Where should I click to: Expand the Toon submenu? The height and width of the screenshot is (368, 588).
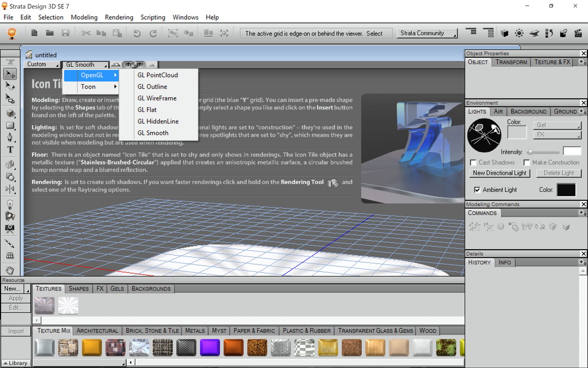pyautogui.click(x=91, y=87)
